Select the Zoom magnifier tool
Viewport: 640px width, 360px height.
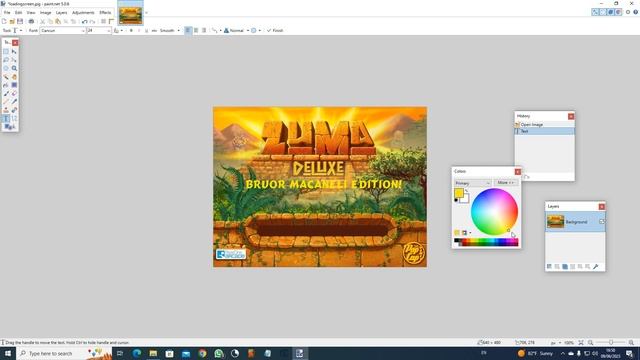[x=14, y=68]
